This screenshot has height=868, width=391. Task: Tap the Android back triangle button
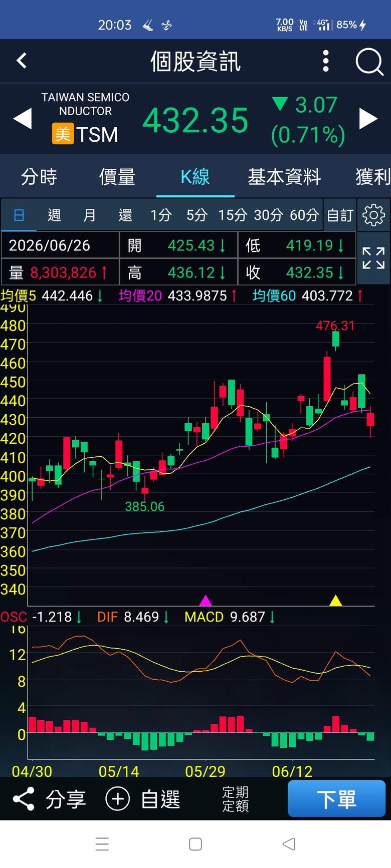(x=289, y=844)
